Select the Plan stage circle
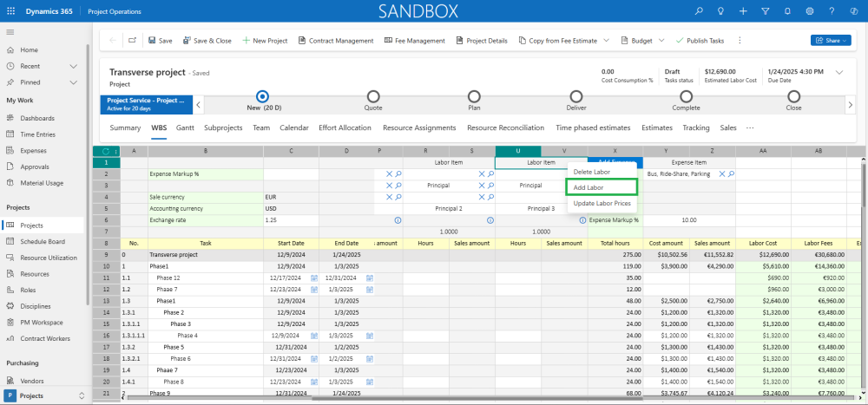The width and height of the screenshot is (868, 405). (x=474, y=96)
